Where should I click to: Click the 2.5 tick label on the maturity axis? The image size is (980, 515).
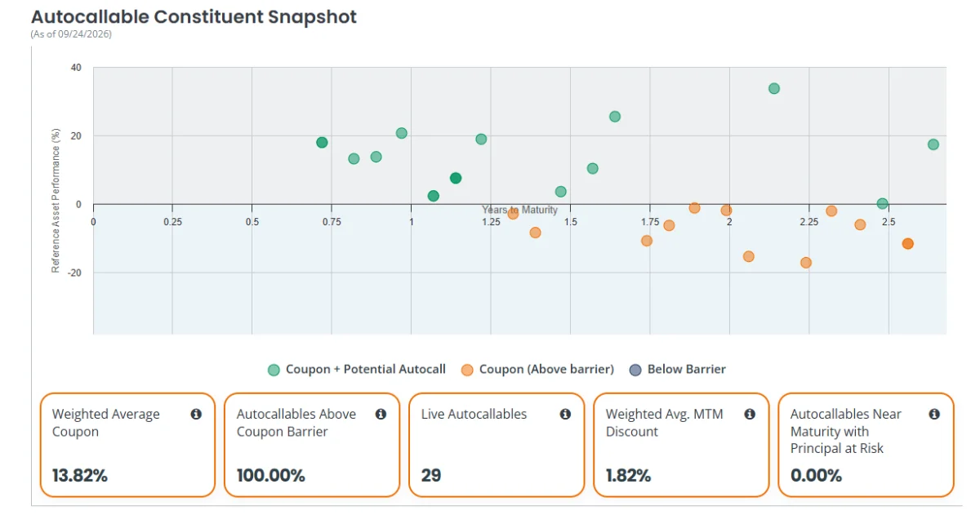pos(889,222)
